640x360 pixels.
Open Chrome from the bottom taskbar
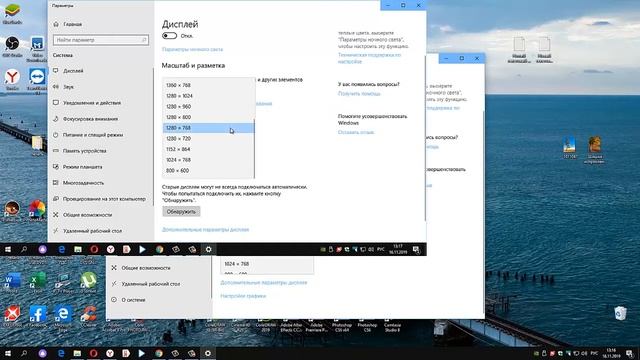[x=159, y=353]
